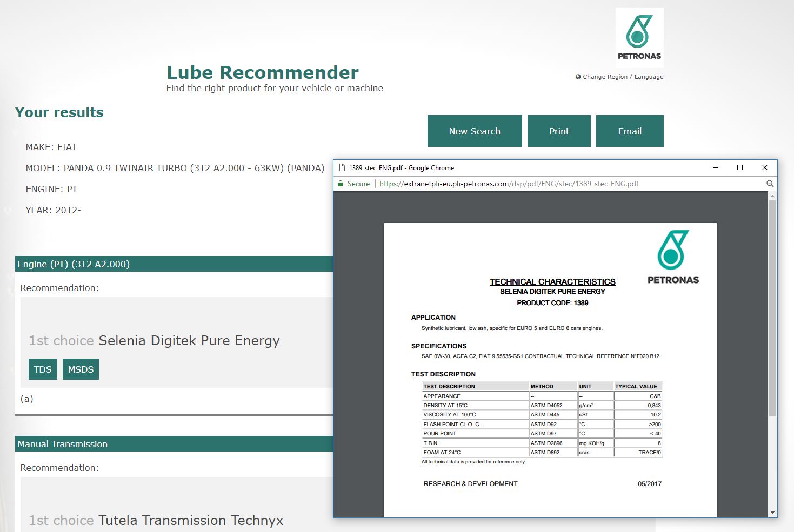Click the globe icon beside Change Region
This screenshot has width=794, height=532.
point(578,77)
